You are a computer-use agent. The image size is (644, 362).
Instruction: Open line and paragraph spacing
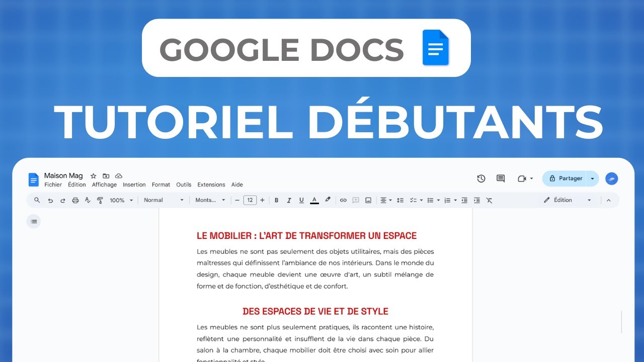[400, 200]
